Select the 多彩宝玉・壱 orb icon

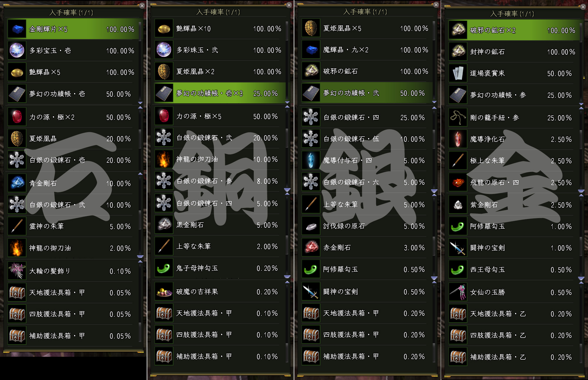click(17, 50)
